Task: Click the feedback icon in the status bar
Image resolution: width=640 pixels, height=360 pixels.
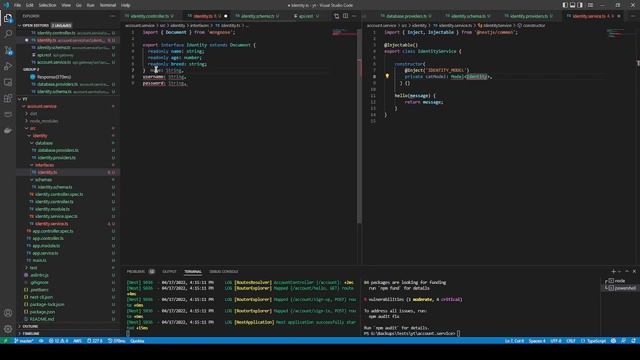Action: pos(623,341)
